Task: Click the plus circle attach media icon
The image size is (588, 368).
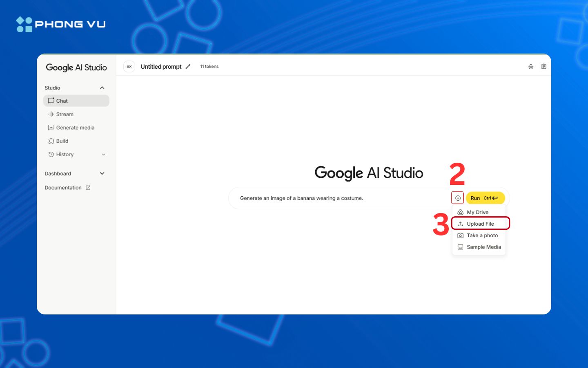Action: [458, 198]
